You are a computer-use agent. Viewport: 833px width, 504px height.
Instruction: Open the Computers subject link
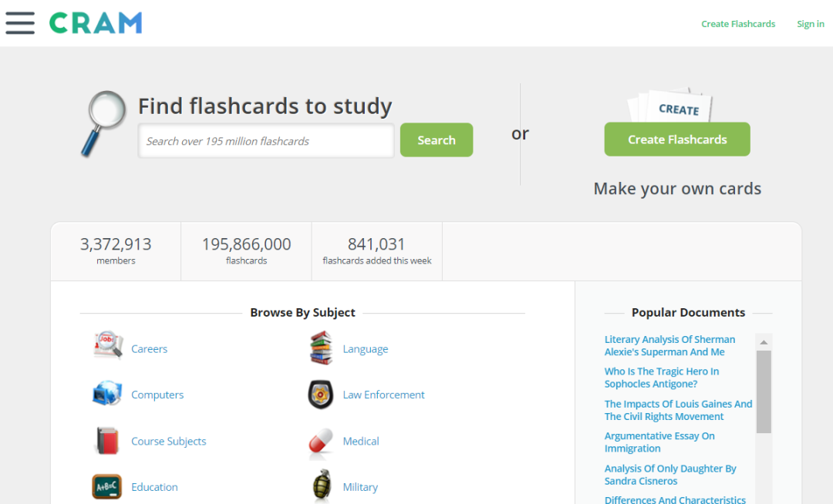(x=157, y=395)
